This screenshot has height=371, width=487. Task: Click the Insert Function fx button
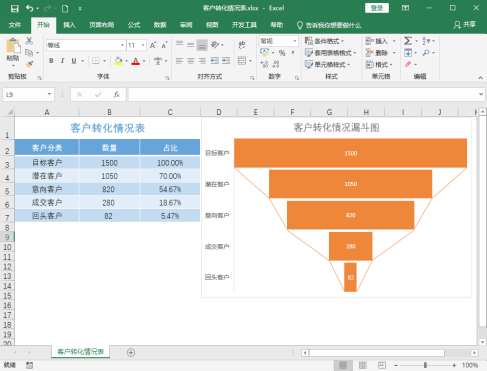tap(116, 95)
